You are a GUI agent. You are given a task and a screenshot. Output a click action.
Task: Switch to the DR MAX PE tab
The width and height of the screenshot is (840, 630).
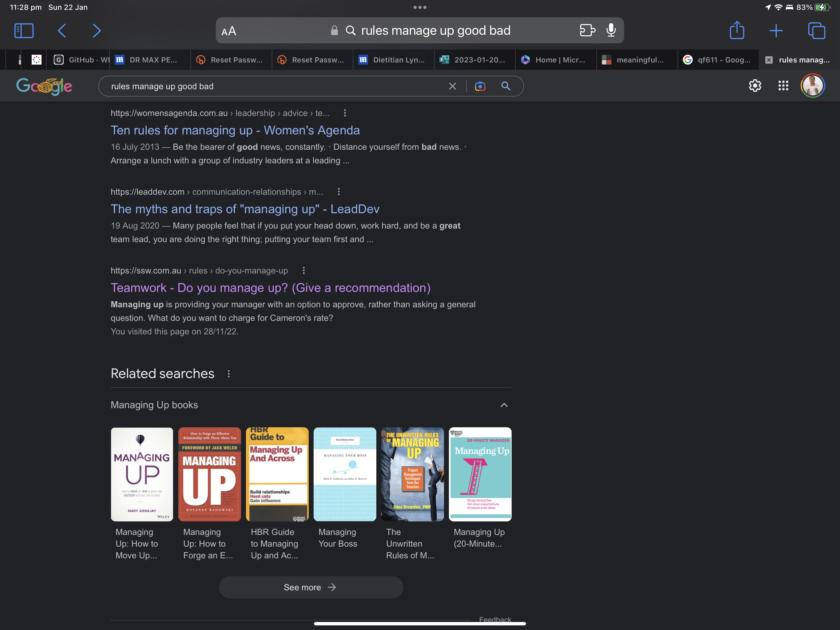point(150,60)
